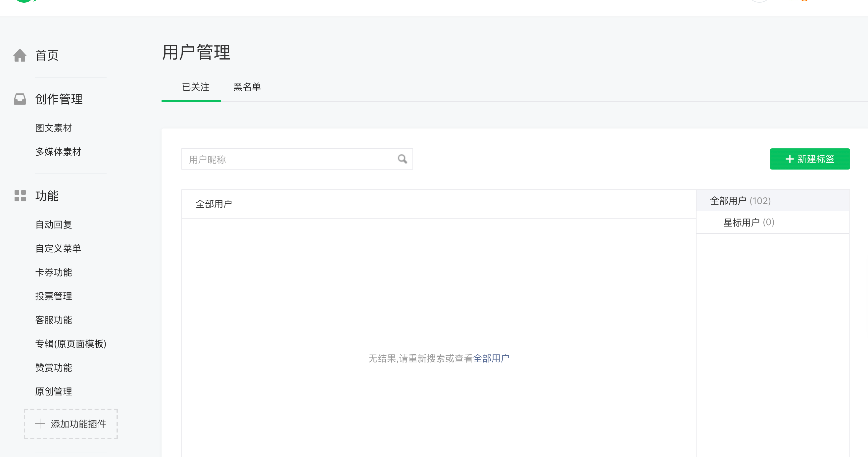Open the 自定义菜单 page

click(58, 248)
